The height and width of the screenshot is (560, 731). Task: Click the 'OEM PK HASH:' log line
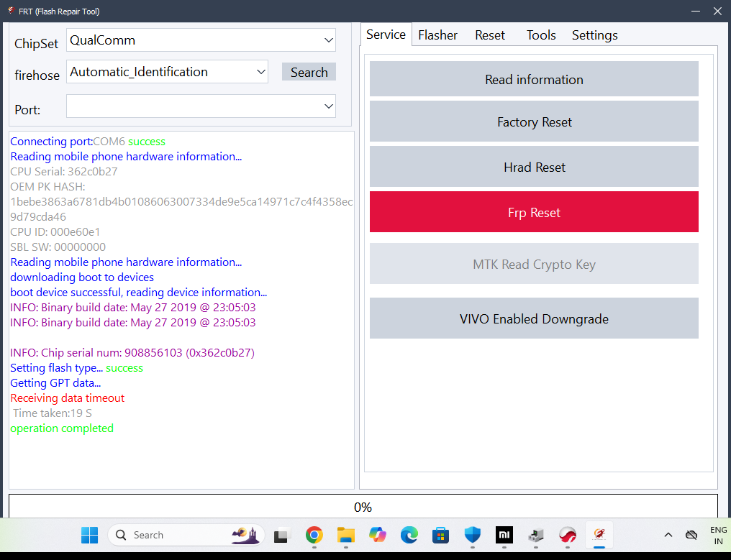coord(47,186)
